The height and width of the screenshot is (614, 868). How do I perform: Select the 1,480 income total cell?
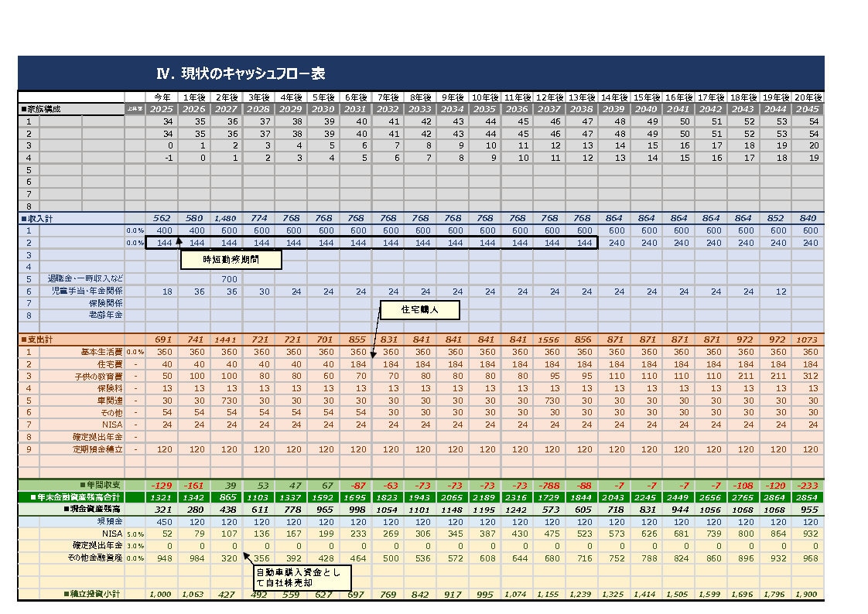[x=227, y=219]
